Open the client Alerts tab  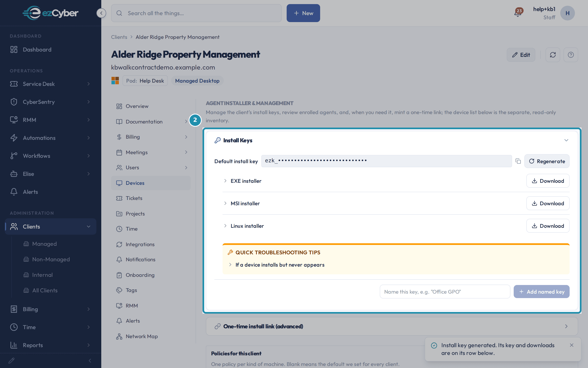[x=151, y=321]
